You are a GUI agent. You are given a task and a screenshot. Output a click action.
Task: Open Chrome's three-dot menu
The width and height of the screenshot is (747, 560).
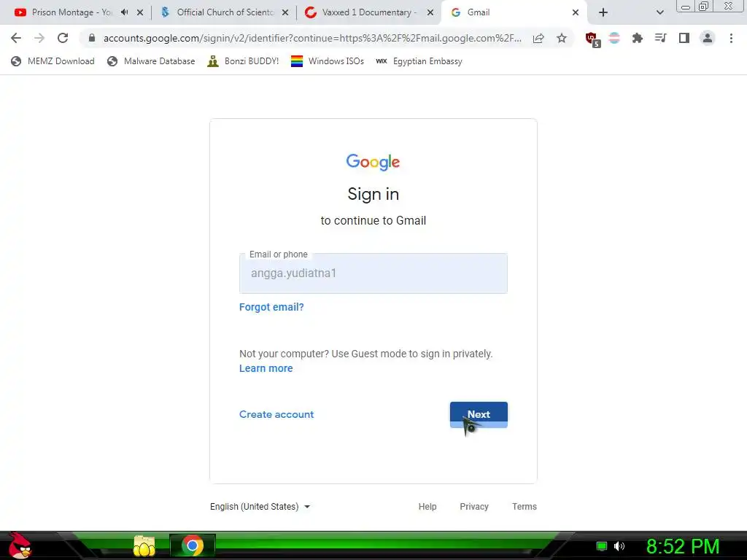click(731, 38)
